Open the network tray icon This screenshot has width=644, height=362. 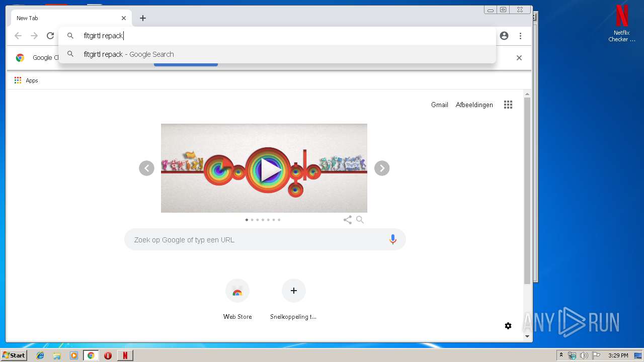[572, 355]
